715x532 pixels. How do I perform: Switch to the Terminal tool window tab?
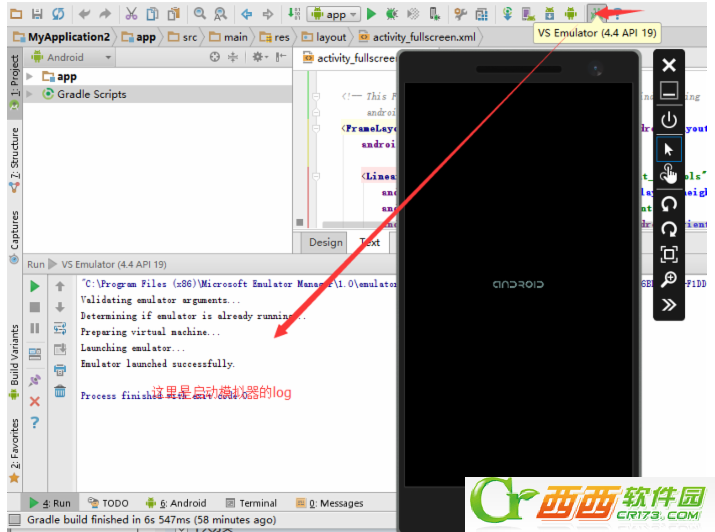click(250, 503)
